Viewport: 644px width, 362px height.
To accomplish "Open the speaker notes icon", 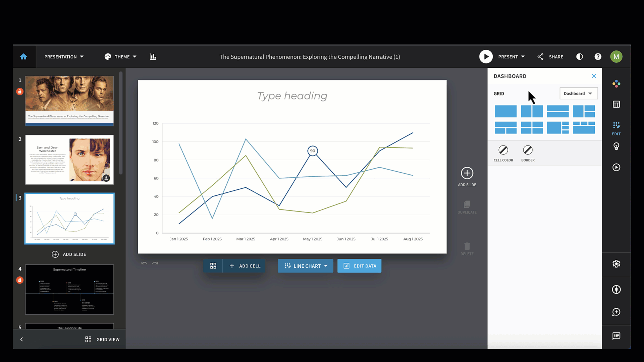I will 616,336.
